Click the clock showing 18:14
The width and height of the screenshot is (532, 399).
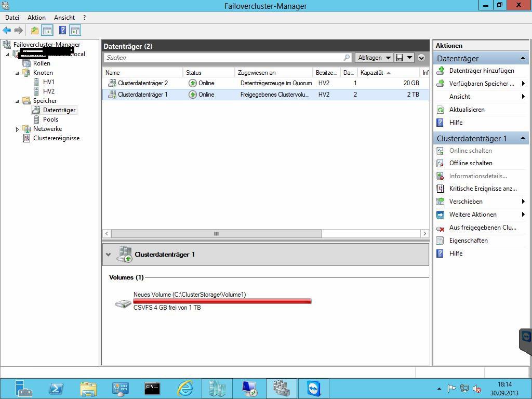tap(504, 384)
